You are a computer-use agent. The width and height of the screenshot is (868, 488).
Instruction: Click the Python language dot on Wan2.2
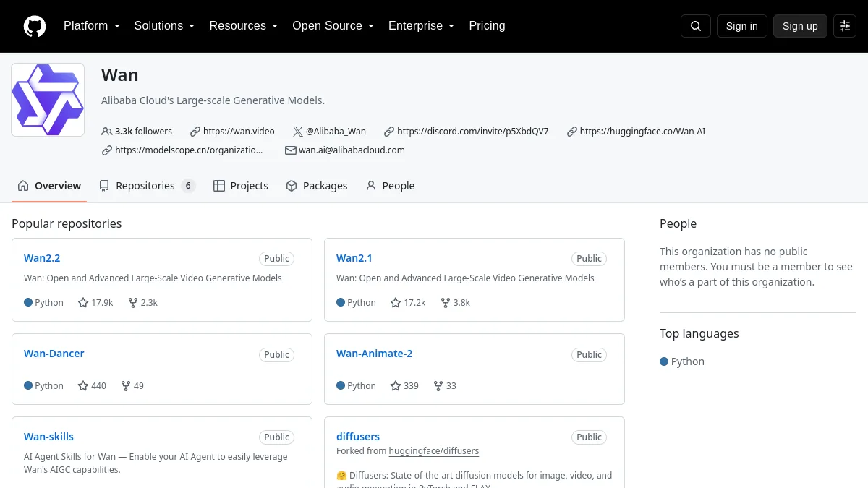point(28,303)
